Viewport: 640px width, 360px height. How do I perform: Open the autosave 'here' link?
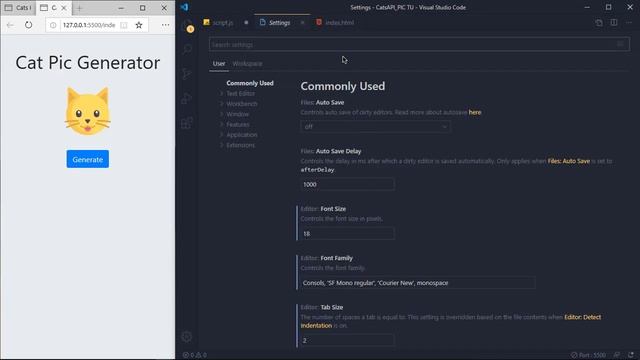tap(475, 112)
